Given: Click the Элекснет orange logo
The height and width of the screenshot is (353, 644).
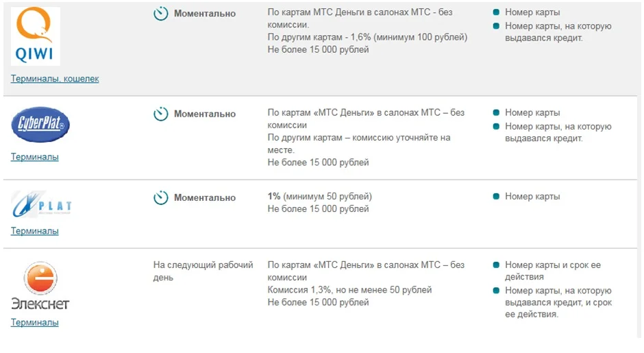Looking at the screenshot, I should point(40,278).
